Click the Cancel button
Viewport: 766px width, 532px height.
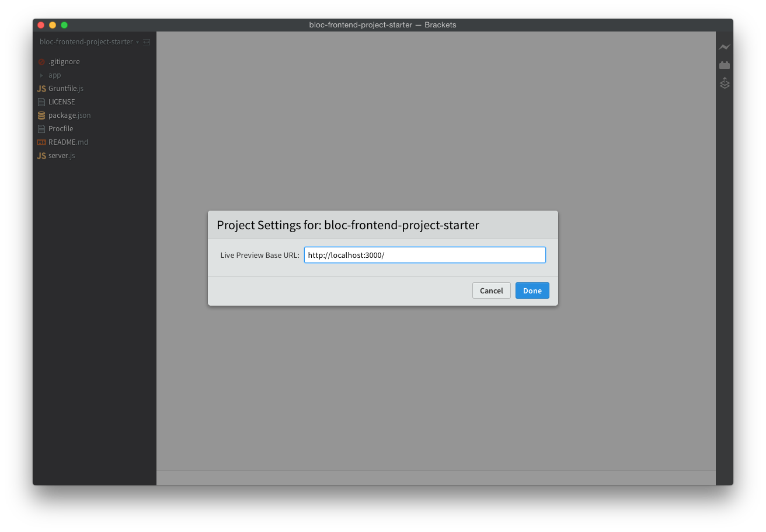tap(491, 290)
